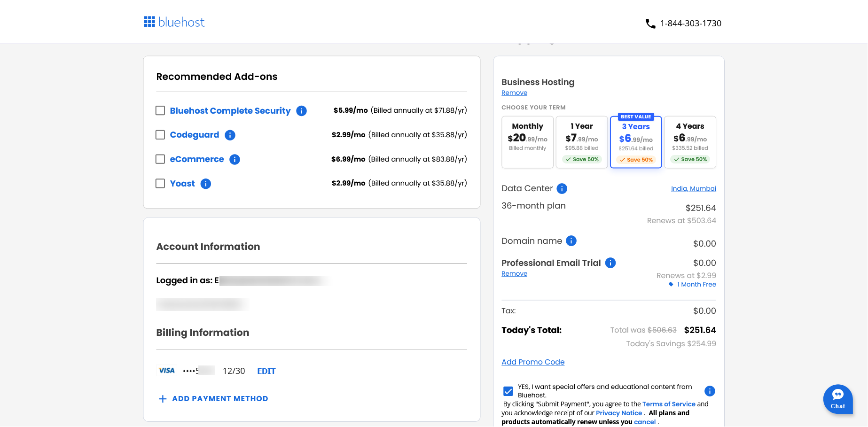Viewport: 868px width, 427px height.
Task: Open Codeguard add-on link text
Action: pyautogui.click(x=195, y=135)
